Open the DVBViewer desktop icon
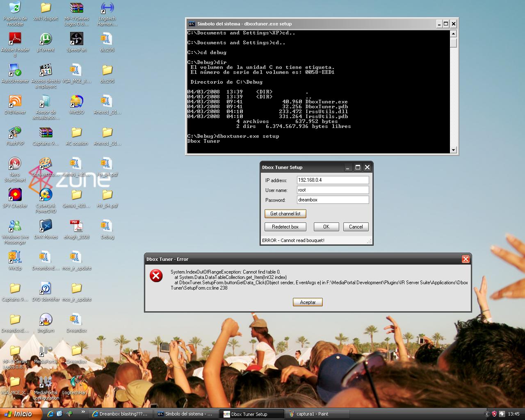 [x=15, y=101]
